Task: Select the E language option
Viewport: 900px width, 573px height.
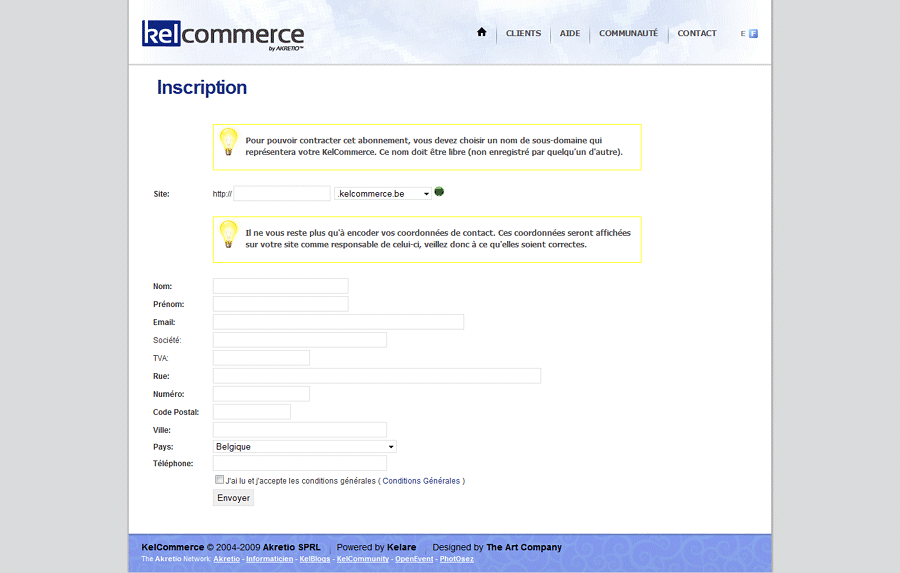Action: click(743, 34)
